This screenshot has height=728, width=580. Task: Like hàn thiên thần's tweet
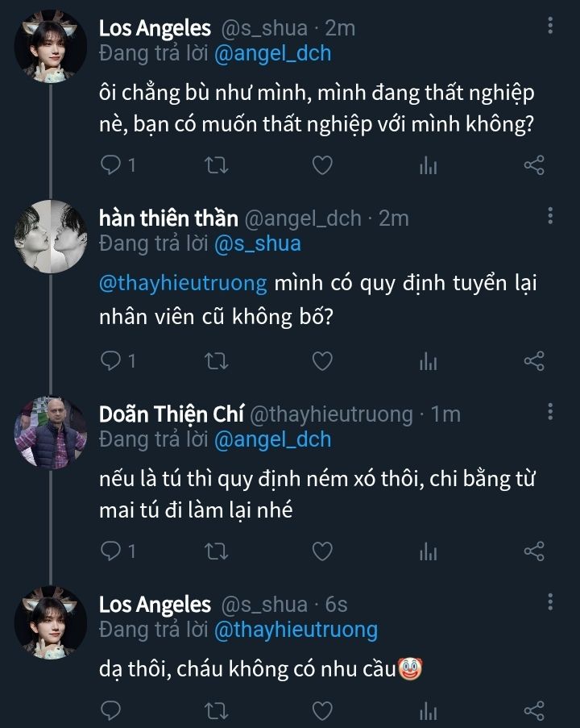(322, 361)
